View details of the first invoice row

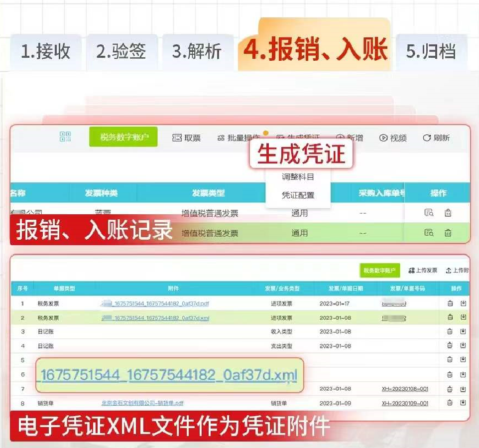pos(429,213)
